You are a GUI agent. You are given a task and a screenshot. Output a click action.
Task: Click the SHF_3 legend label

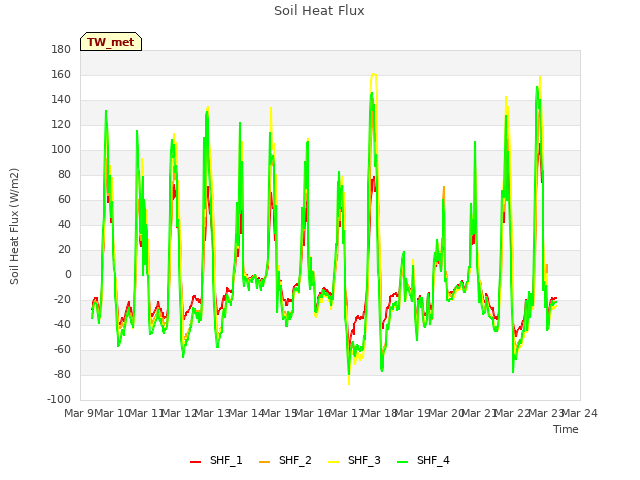pos(364,461)
